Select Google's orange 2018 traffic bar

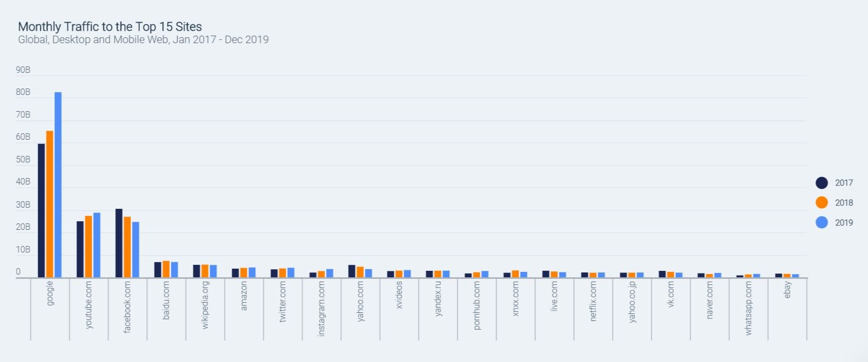(50, 204)
